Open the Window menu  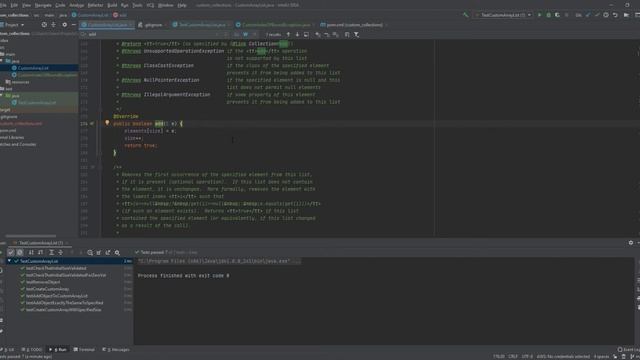click(165, 5)
